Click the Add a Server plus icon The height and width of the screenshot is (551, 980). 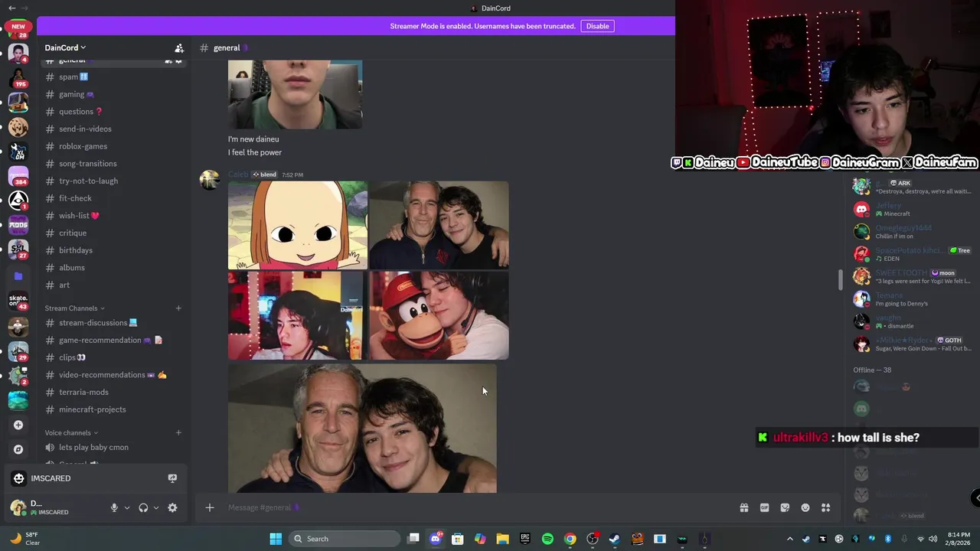(x=18, y=425)
